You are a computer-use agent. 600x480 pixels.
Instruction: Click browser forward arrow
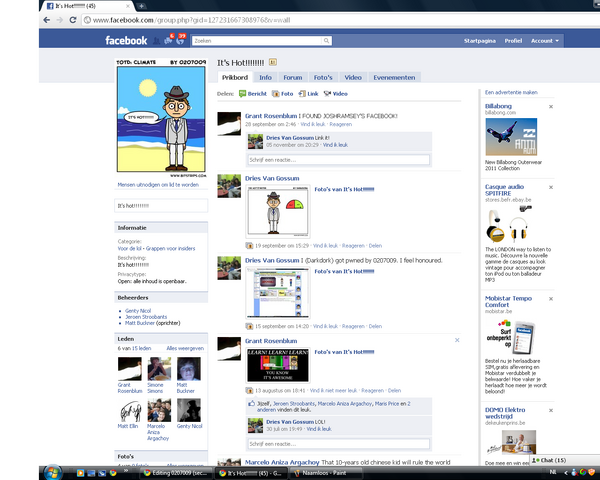(x=60, y=20)
